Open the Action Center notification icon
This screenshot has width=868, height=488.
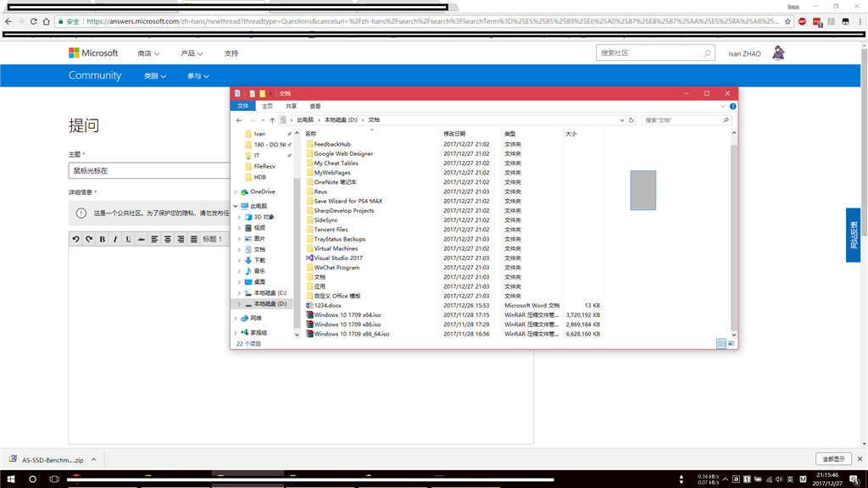(855, 480)
